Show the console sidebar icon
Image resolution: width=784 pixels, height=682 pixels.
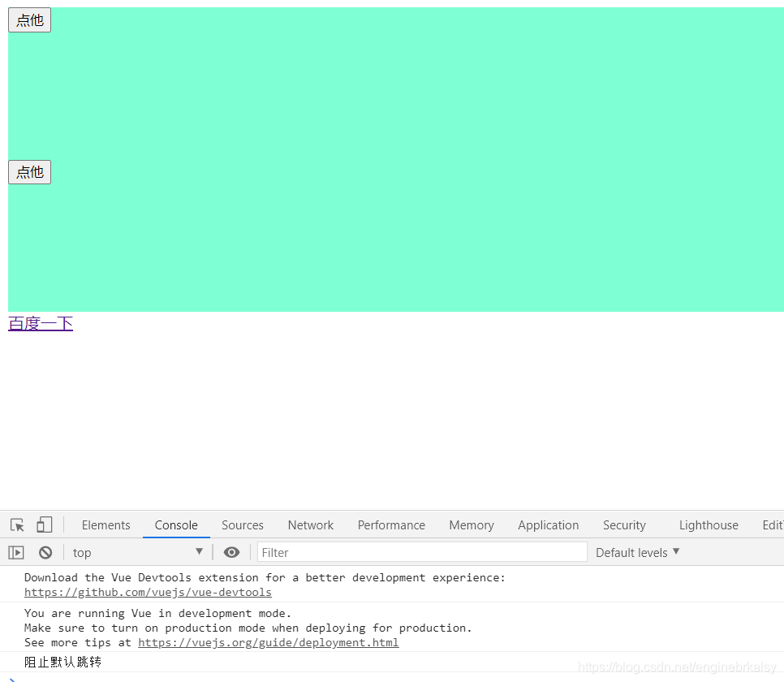(x=16, y=552)
